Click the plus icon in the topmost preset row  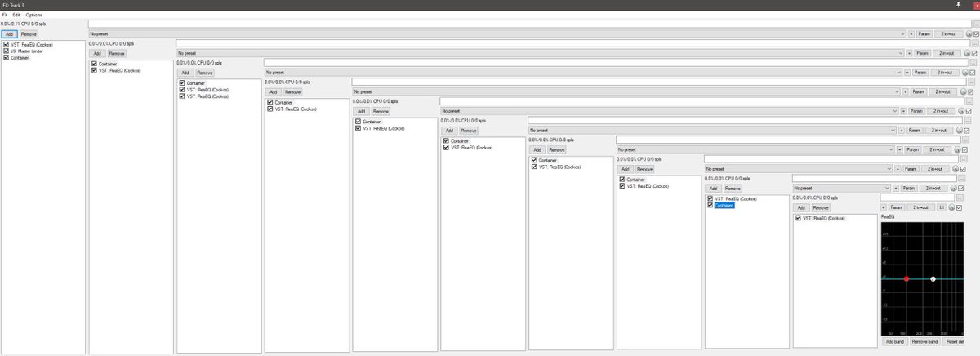910,34
